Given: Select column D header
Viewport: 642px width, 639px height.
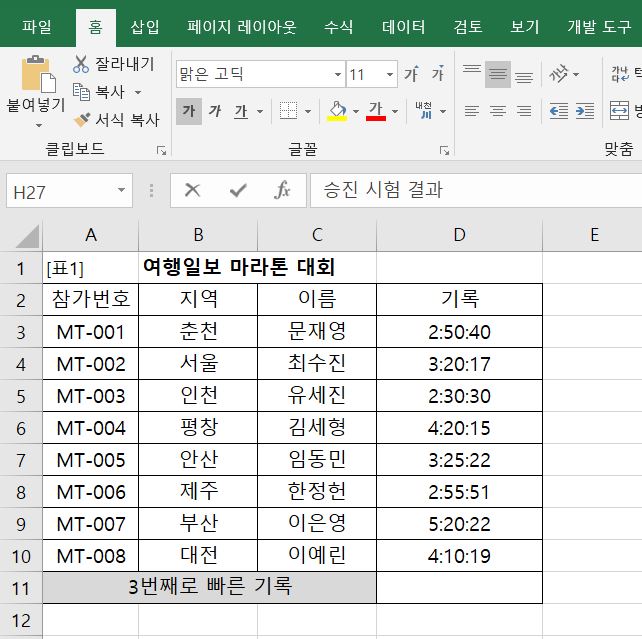Looking at the screenshot, I should (x=459, y=235).
